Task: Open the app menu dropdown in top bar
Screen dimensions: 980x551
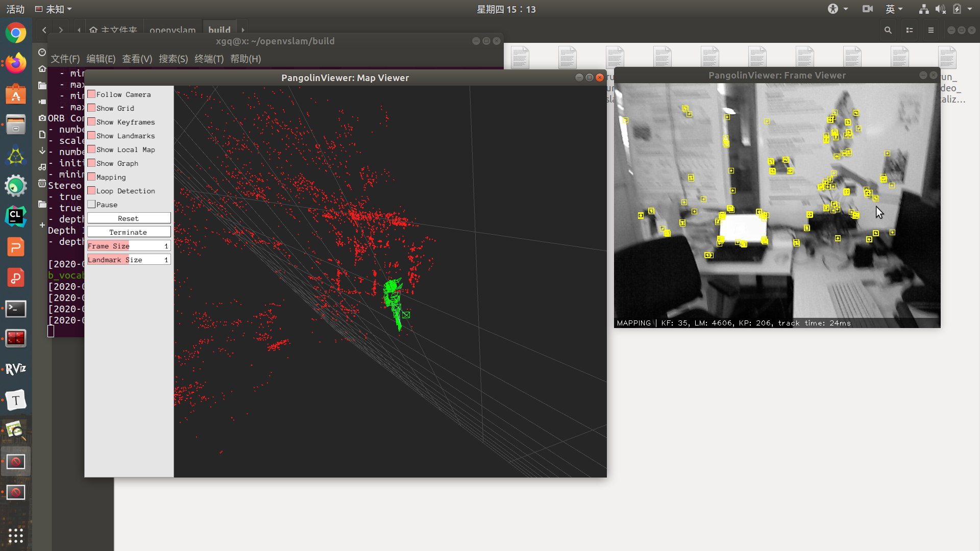Action: (54, 9)
